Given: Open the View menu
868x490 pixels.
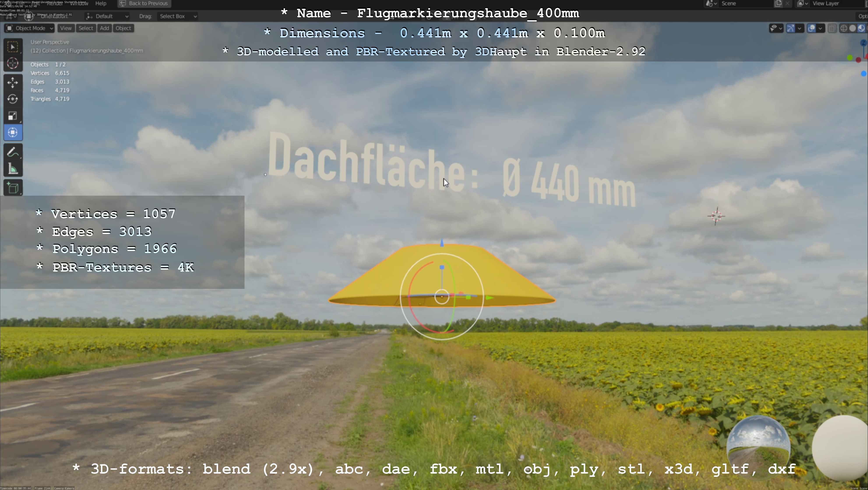Looking at the screenshot, I should (66, 28).
